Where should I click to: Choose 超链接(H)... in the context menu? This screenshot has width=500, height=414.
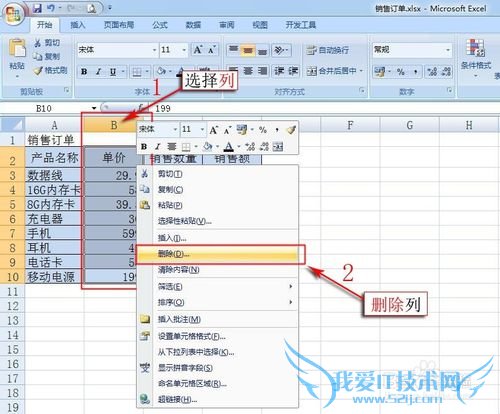point(218,399)
